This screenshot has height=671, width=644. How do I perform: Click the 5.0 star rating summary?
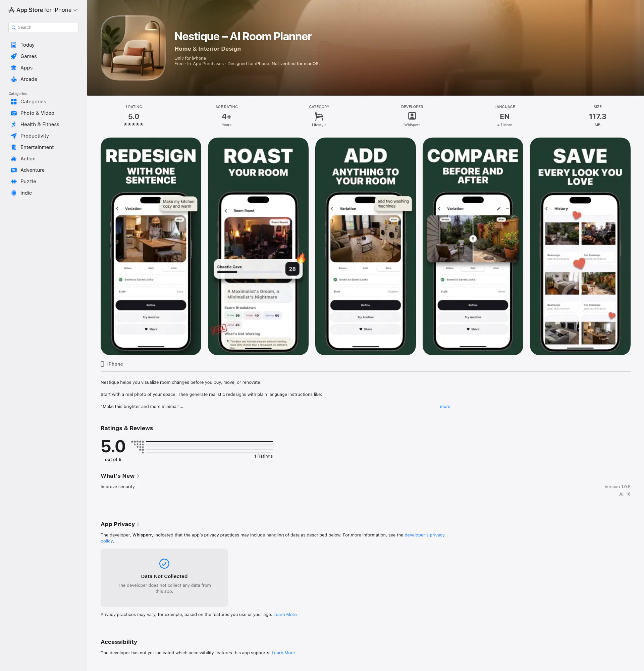133,116
